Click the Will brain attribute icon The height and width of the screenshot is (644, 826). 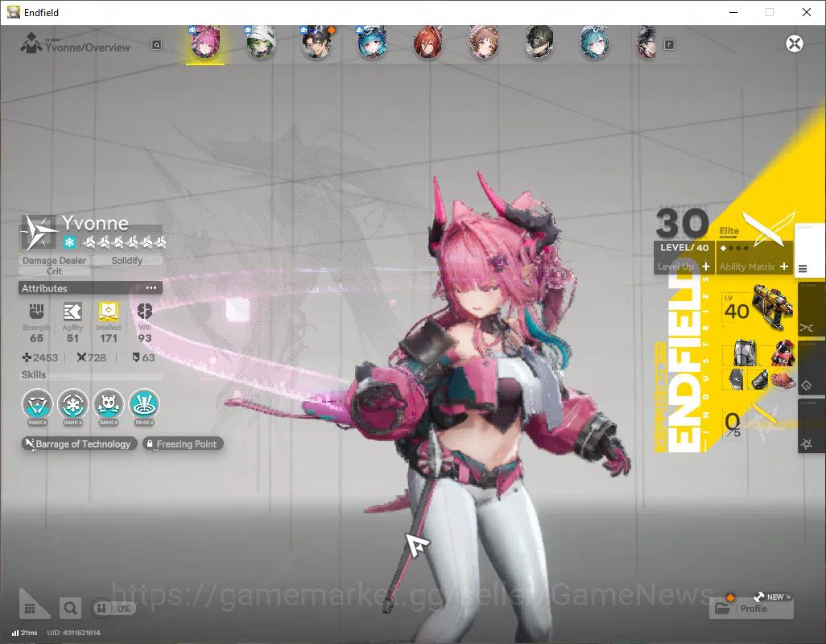coord(144,312)
